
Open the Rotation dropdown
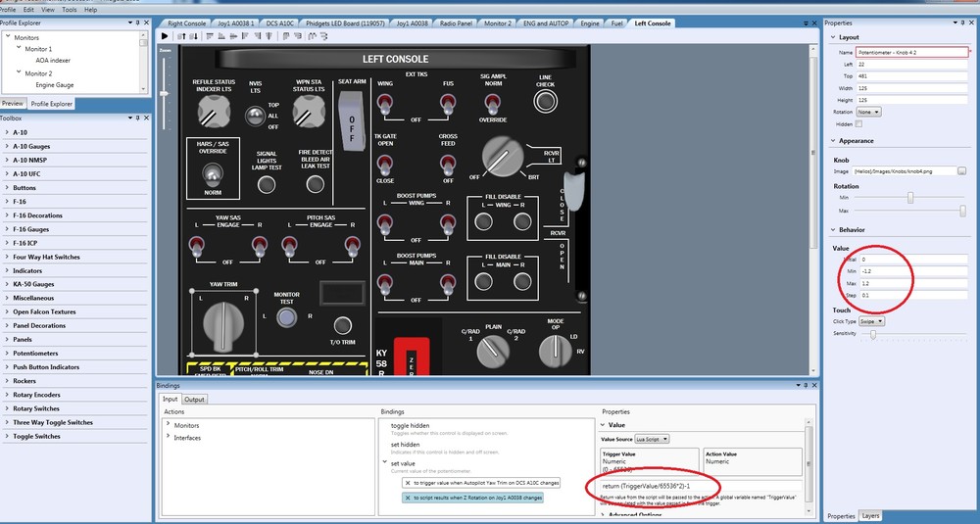point(868,112)
